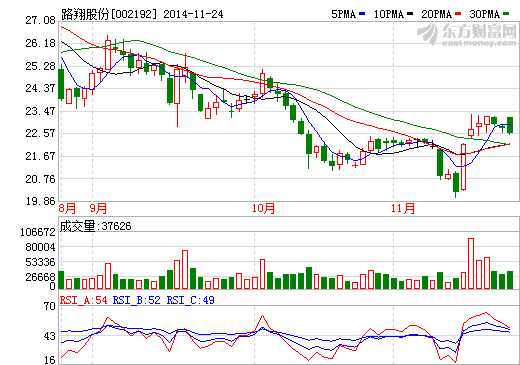Click the 106672 volume axis label
This screenshot has height=365, width=520.
tap(38, 232)
